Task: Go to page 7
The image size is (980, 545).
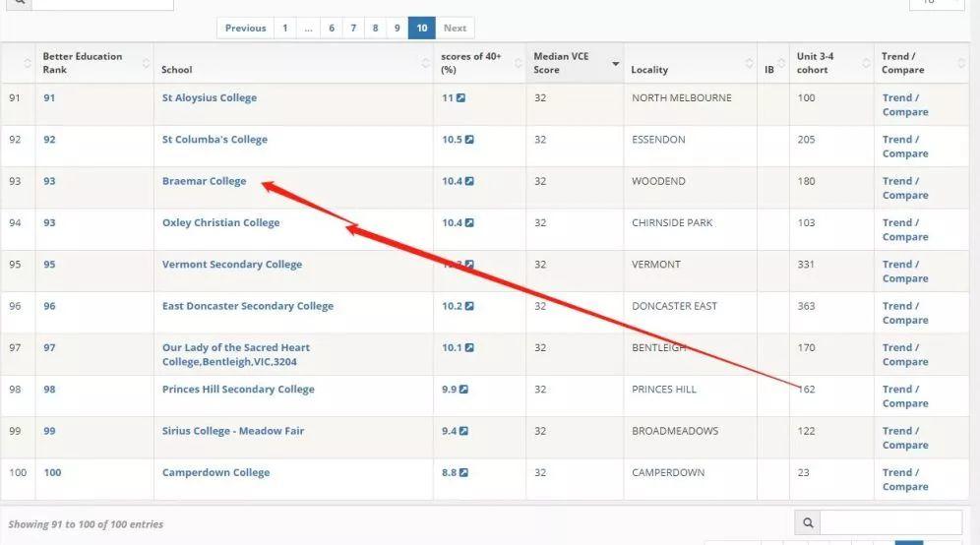Action: pos(353,29)
